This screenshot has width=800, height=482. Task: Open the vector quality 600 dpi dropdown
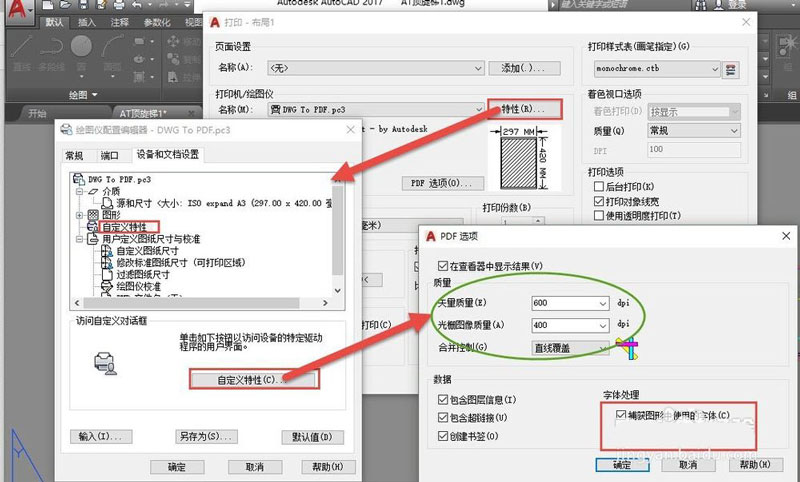(x=570, y=303)
